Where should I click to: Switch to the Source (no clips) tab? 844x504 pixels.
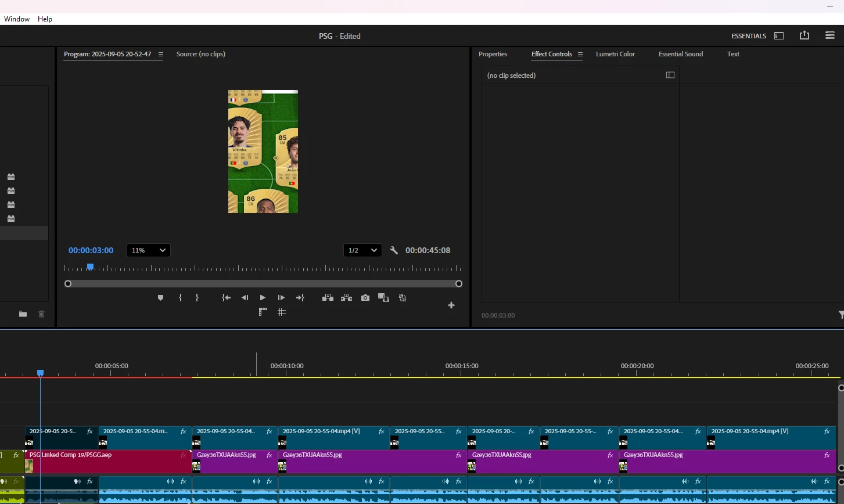[200, 54]
